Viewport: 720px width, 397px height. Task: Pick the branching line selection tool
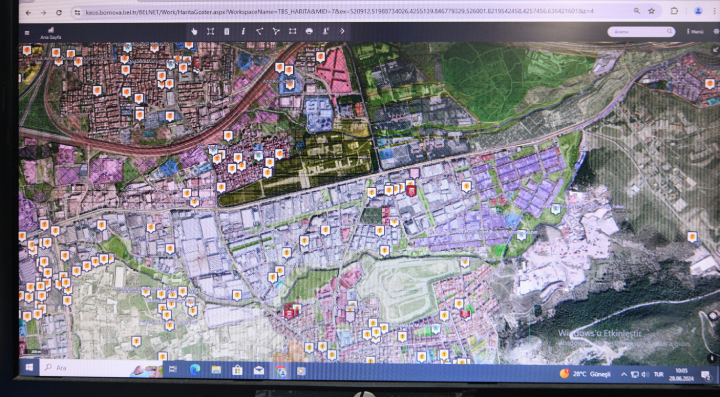pos(276,31)
